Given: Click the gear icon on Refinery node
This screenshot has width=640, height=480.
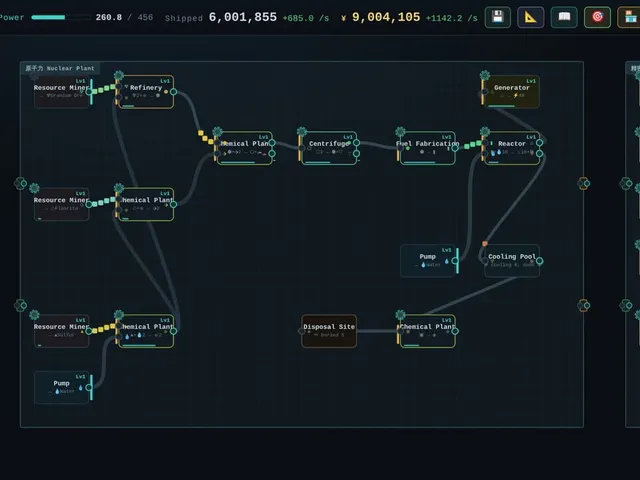Looking at the screenshot, I should [x=119, y=75].
